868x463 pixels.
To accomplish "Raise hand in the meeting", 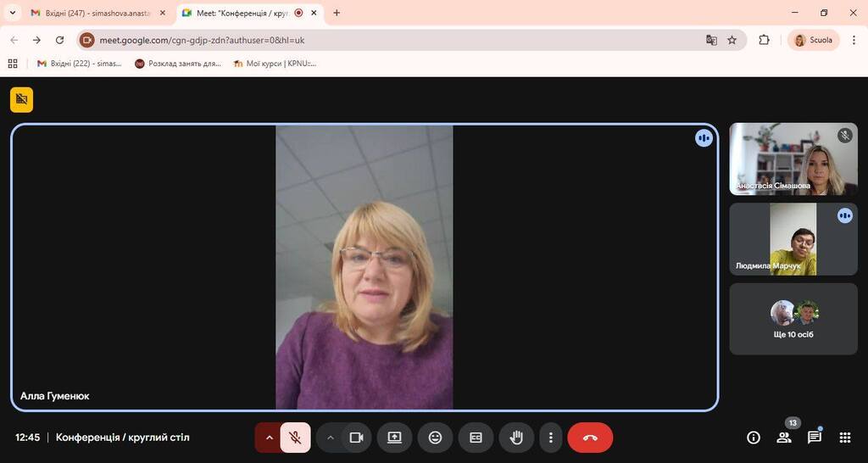I will point(516,438).
